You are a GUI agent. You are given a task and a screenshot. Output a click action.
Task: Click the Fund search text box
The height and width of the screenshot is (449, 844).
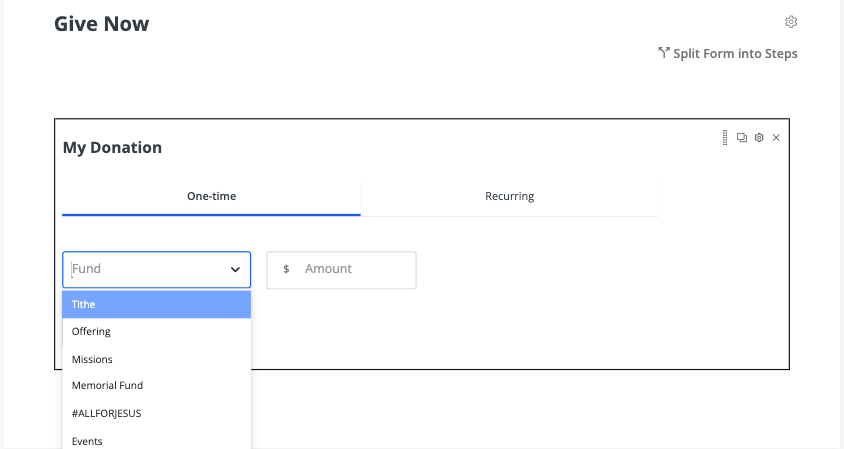coord(145,269)
